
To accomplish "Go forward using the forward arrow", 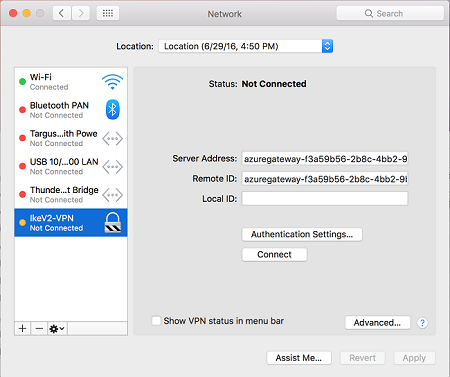I will (80, 13).
